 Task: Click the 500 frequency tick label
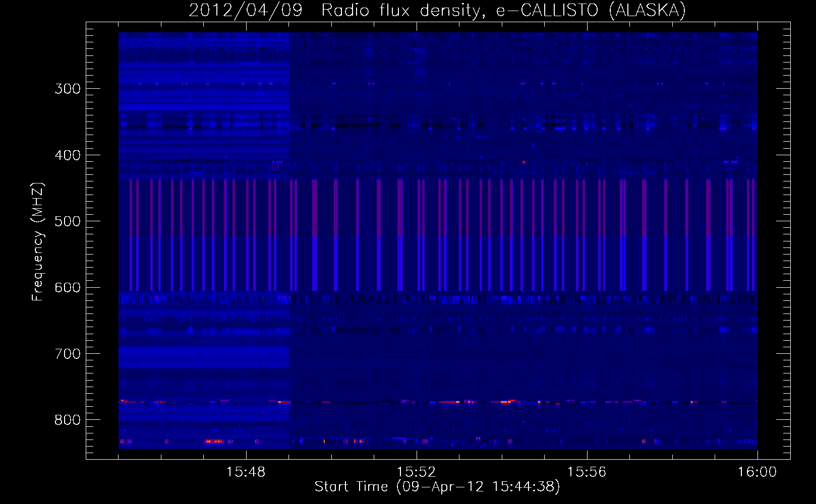click(x=68, y=221)
